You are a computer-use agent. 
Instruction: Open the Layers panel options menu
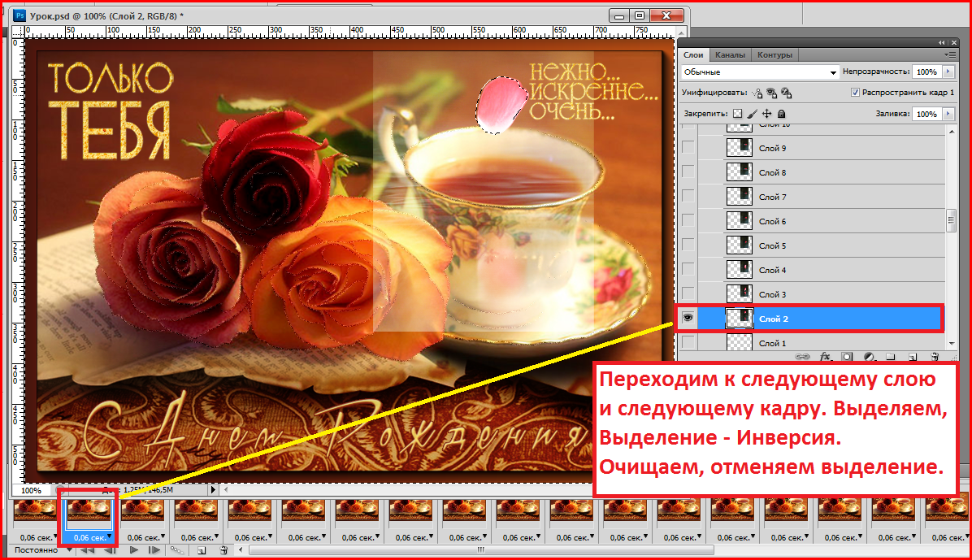(x=950, y=54)
